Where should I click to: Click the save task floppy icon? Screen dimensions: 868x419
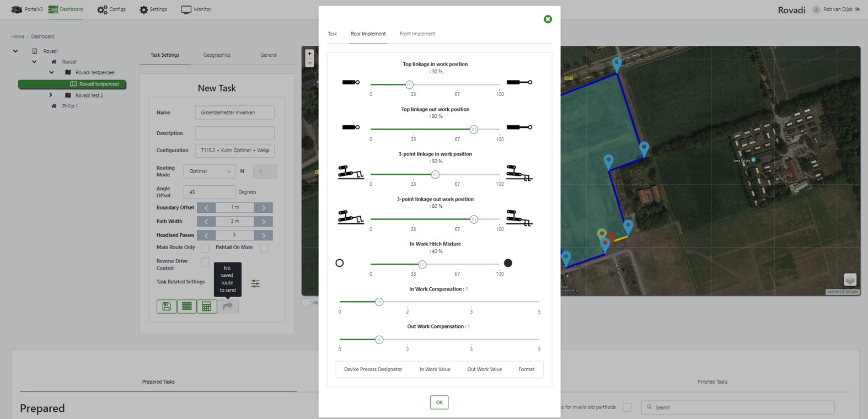pyautogui.click(x=167, y=307)
